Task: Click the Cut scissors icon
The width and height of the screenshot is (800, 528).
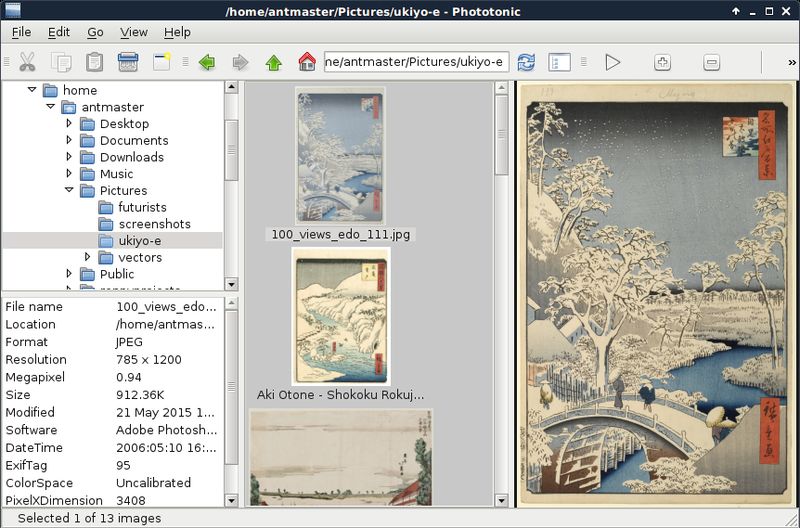Action: 27,62
